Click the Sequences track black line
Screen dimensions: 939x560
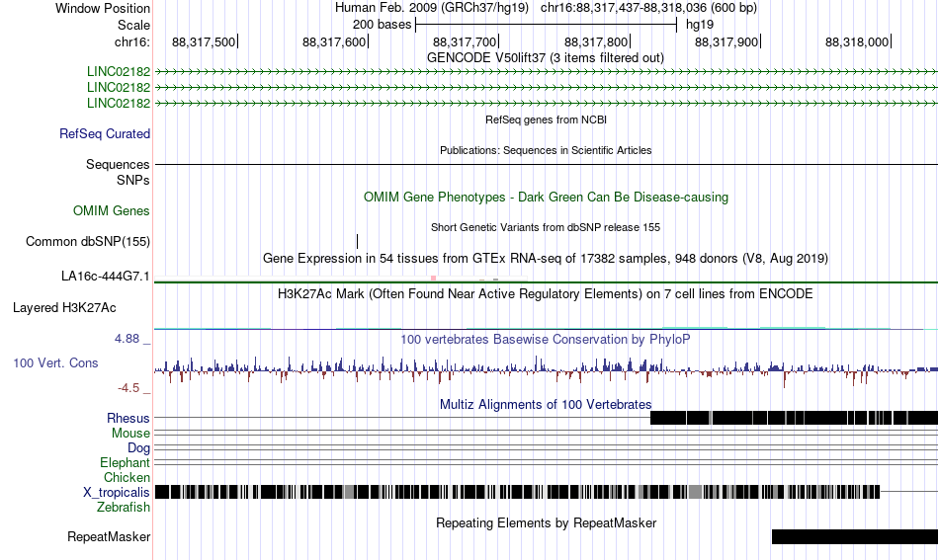(547, 164)
